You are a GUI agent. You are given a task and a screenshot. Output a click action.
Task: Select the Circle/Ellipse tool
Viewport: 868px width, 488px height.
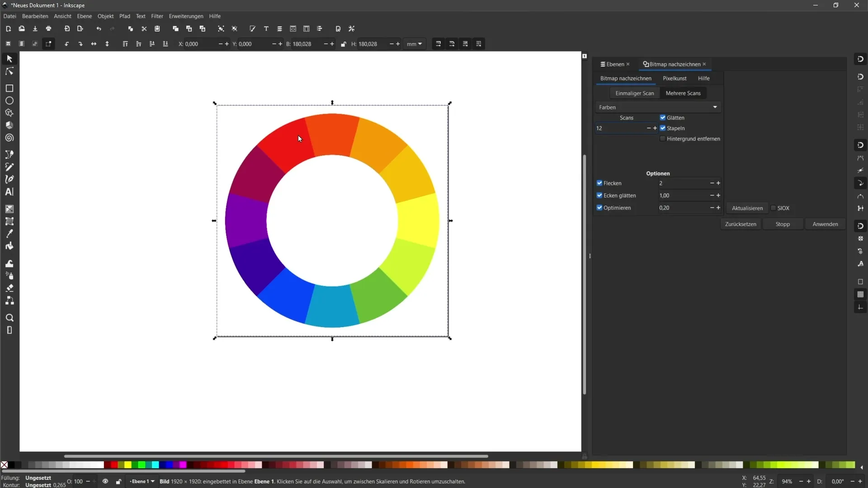(x=9, y=101)
